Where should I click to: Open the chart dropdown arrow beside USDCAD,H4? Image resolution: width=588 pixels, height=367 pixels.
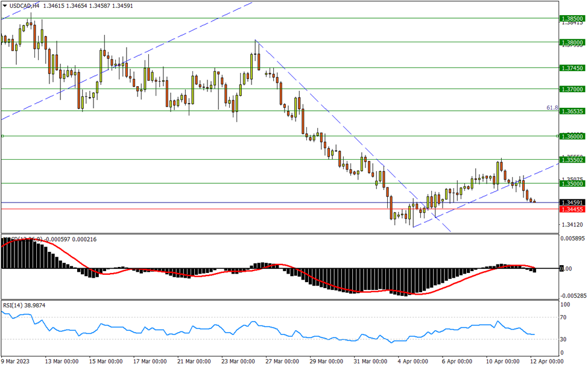[5, 5]
